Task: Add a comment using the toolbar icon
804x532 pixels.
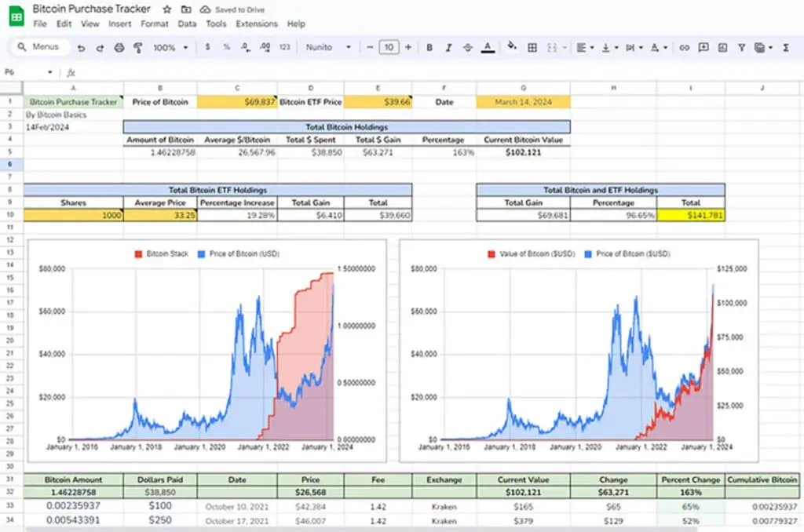Action: pos(703,48)
